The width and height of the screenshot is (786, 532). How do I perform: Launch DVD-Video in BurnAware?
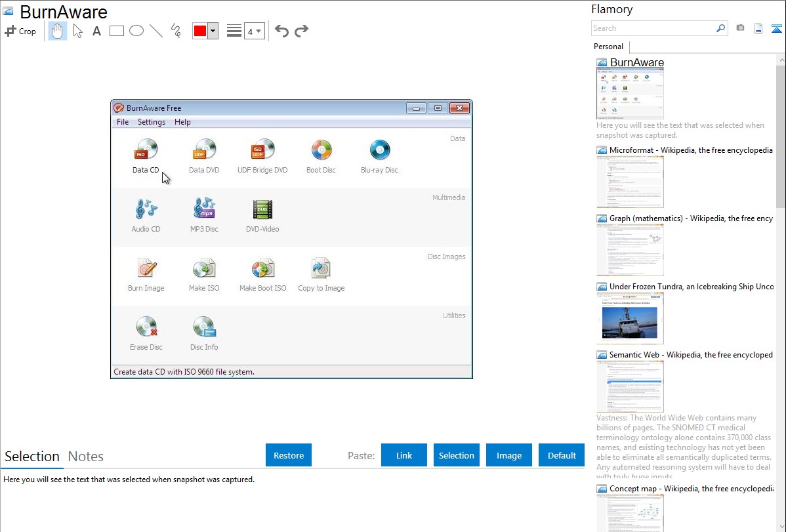pyautogui.click(x=262, y=216)
